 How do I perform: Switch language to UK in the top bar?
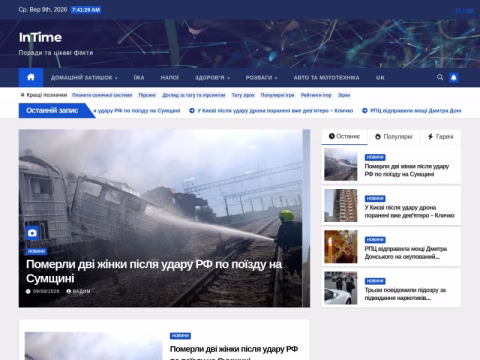[470, 11]
